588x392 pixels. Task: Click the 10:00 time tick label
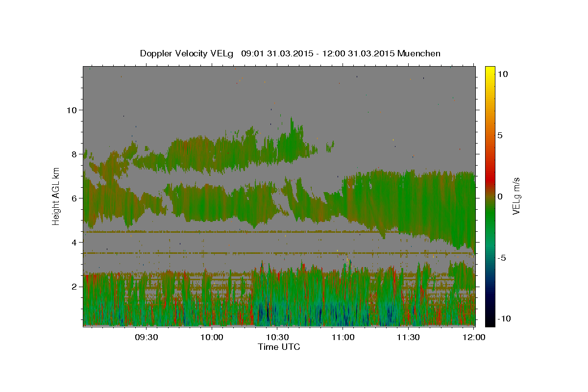coord(212,337)
